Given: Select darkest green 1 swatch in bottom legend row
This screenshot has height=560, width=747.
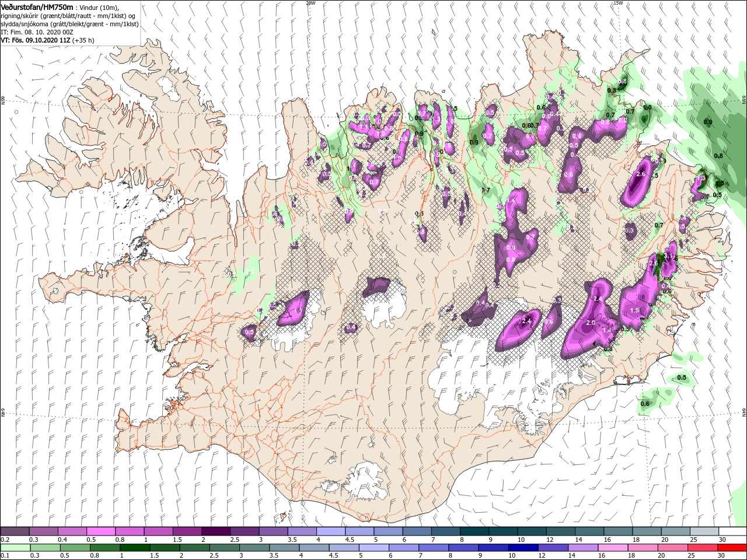Looking at the screenshot, I should point(134,548).
